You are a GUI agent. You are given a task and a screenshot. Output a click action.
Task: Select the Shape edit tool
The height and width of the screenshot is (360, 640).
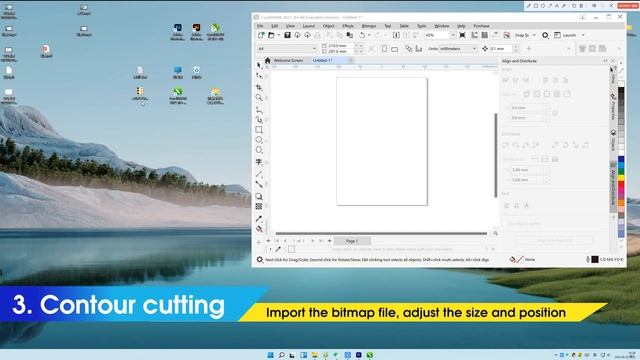(259, 76)
